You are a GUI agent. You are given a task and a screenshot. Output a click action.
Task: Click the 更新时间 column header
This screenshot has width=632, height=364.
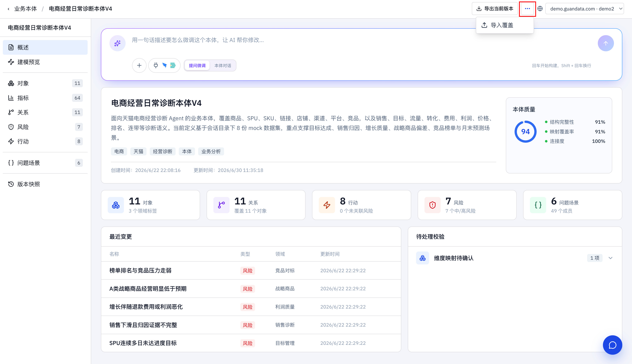pos(330,254)
